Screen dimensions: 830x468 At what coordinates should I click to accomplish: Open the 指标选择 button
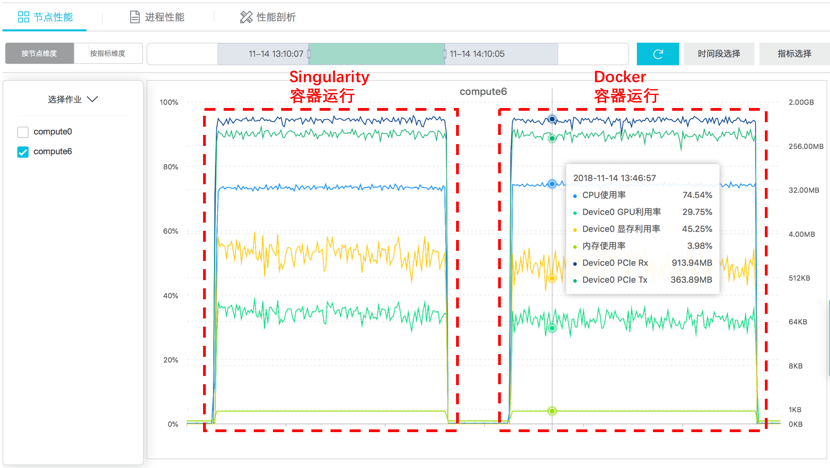(794, 54)
